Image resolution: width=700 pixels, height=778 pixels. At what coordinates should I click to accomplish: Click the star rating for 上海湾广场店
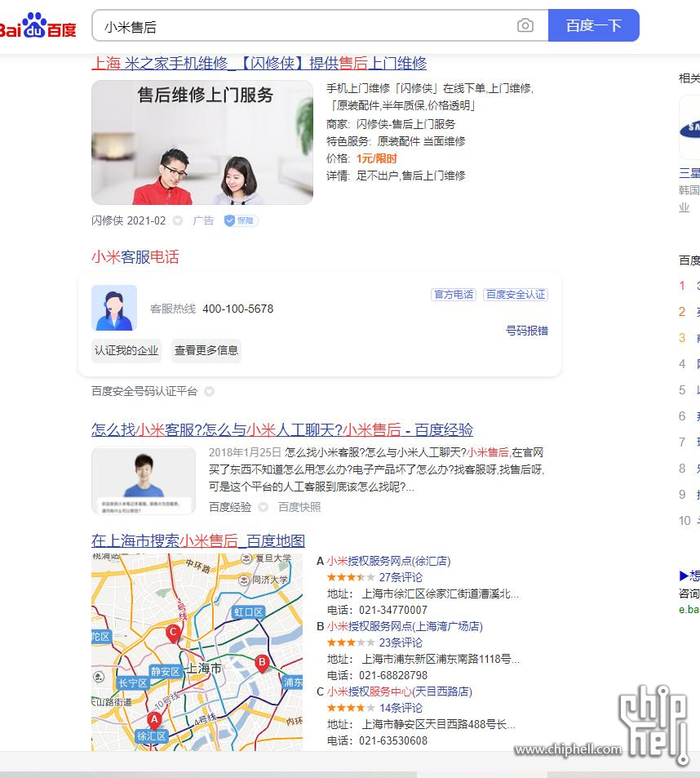(351, 642)
